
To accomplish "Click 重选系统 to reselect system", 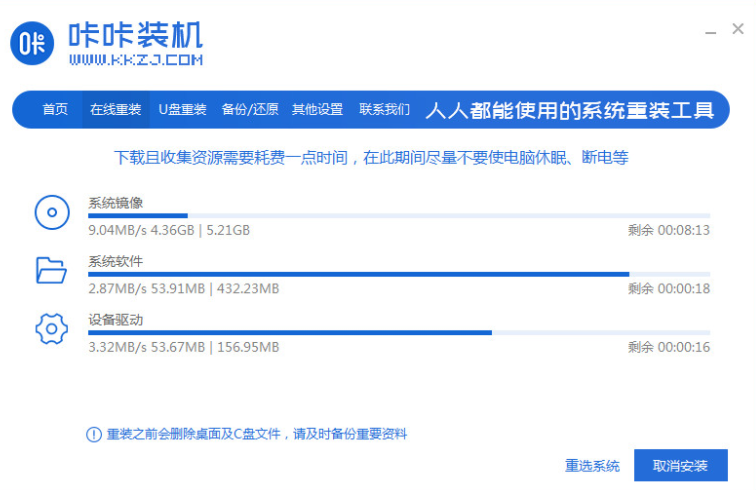I will coord(592,466).
